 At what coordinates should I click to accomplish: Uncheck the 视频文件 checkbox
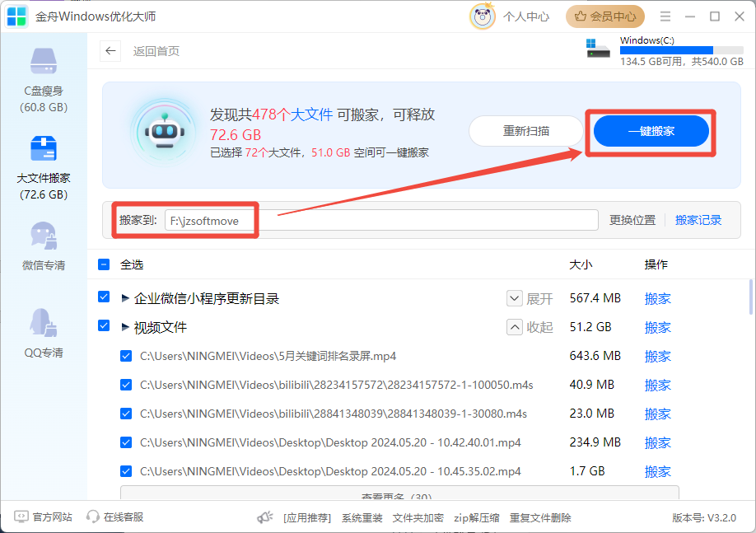[104, 325]
